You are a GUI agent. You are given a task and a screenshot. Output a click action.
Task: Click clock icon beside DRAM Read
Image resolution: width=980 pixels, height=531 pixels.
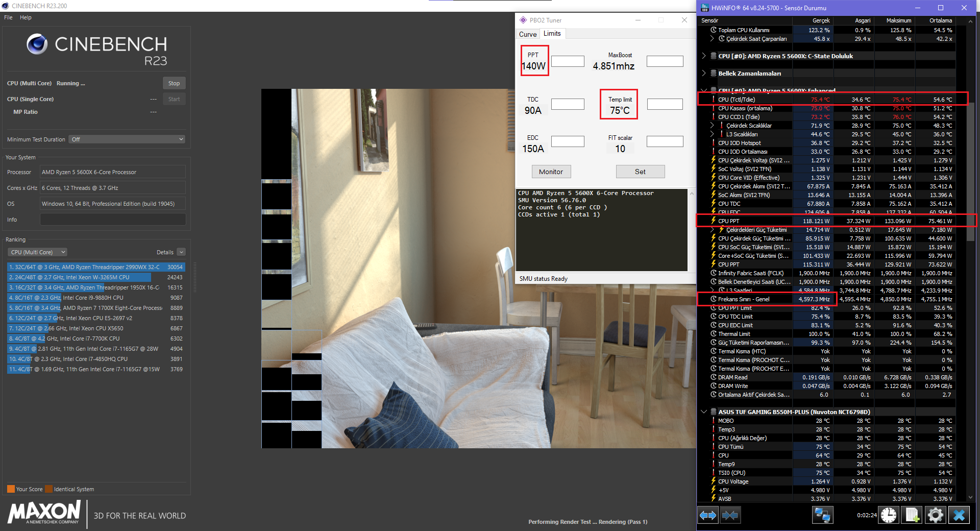(714, 377)
